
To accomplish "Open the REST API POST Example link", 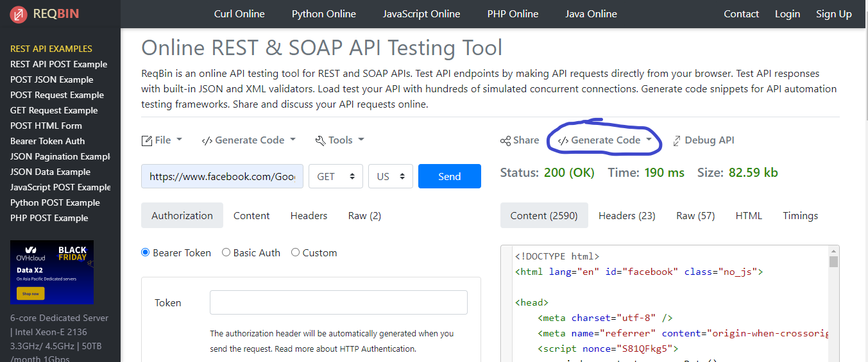I will click(59, 64).
